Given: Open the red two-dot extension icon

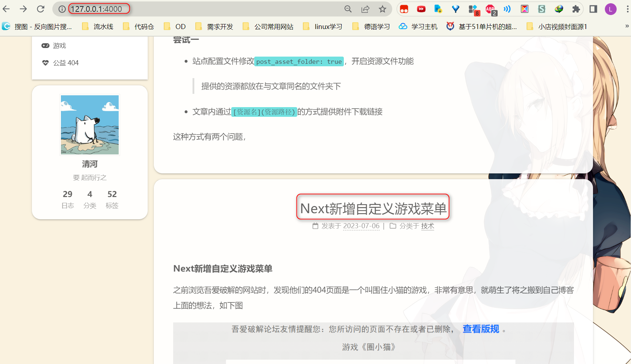Looking at the screenshot, I should 404,9.
